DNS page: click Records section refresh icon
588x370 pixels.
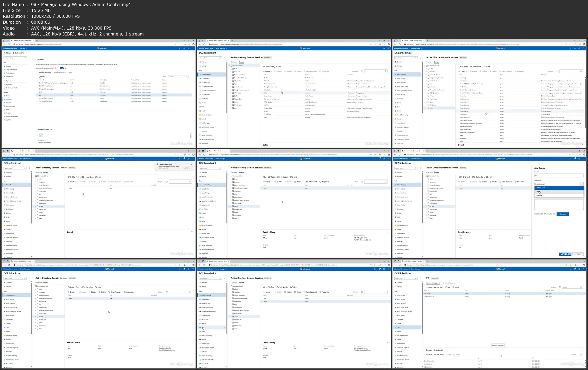[x=581, y=355]
